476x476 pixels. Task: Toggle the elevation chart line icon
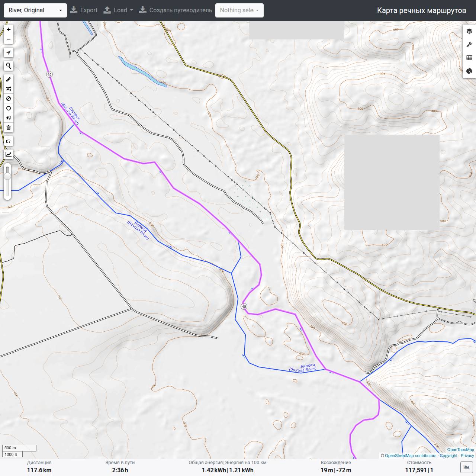(9, 154)
